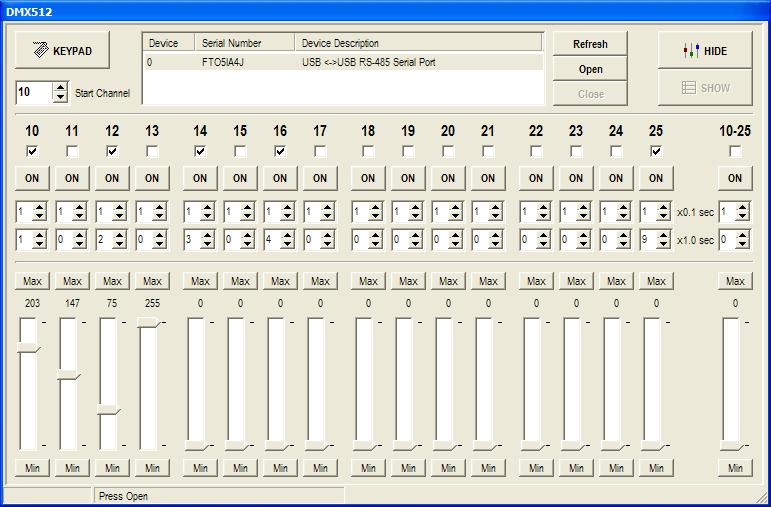Viewport: 771px width, 507px height.
Task: Decrease master 10-25 x0.1 sec value
Action: 742,217
